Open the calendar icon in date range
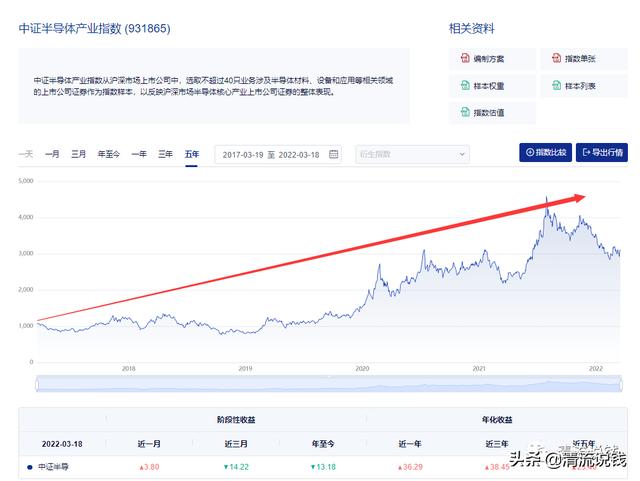This screenshot has width=640, height=481. click(334, 154)
